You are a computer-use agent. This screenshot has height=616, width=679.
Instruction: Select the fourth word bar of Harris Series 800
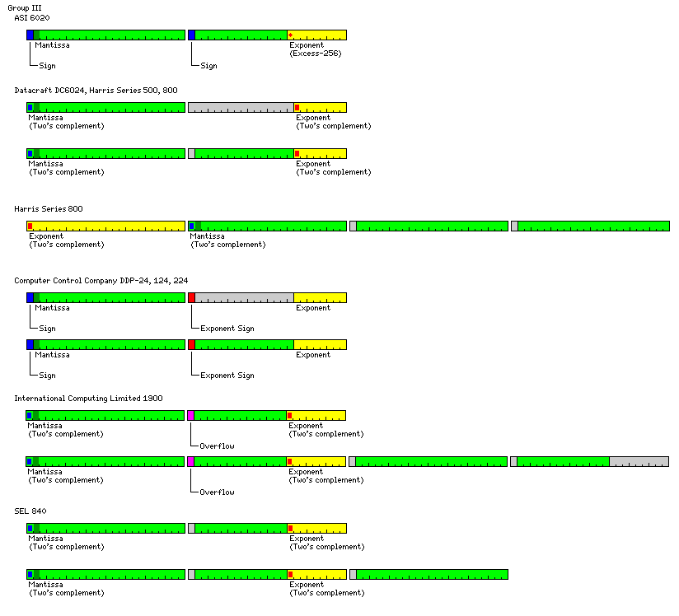click(x=590, y=226)
